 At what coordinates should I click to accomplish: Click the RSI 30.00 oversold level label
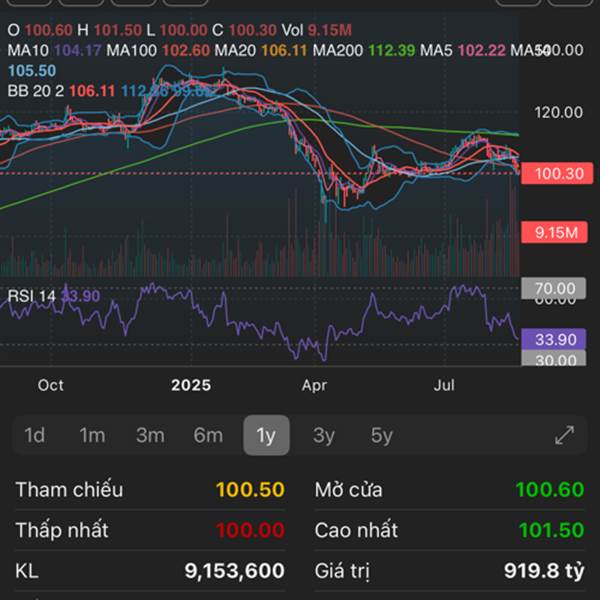point(553,359)
